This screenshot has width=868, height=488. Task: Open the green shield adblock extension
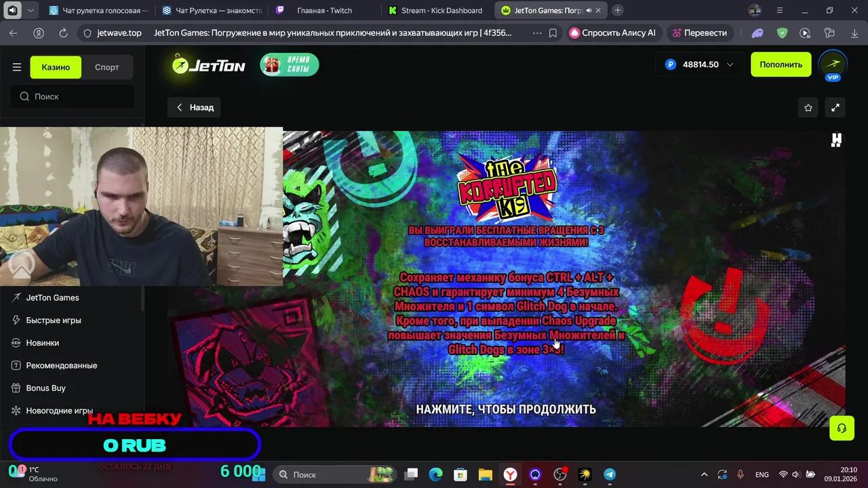[782, 33]
